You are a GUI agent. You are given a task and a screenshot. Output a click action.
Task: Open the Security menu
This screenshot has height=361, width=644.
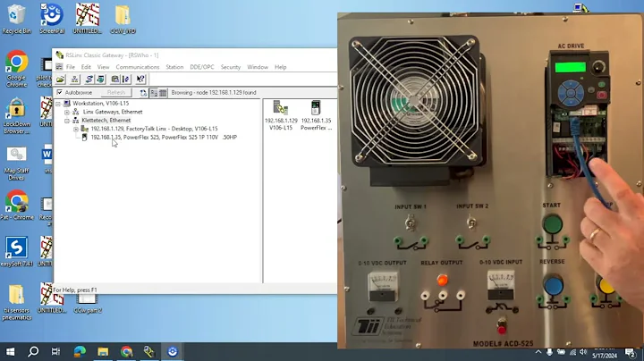click(231, 67)
